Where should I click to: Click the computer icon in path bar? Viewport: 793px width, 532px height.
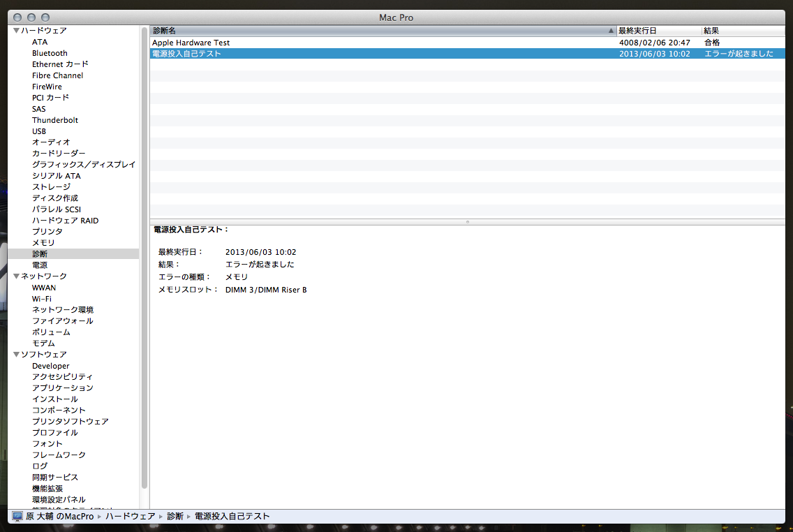tap(17, 517)
